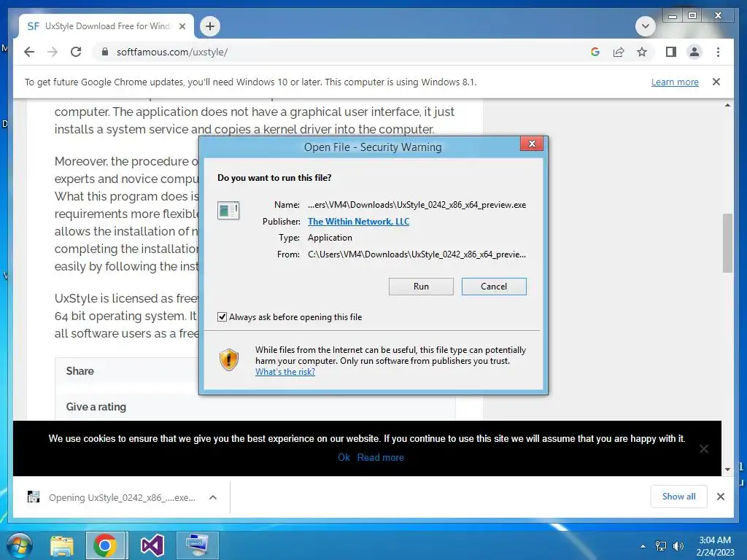The image size is (747, 560).
Task: Open the tab search dropdown
Action: point(646,26)
